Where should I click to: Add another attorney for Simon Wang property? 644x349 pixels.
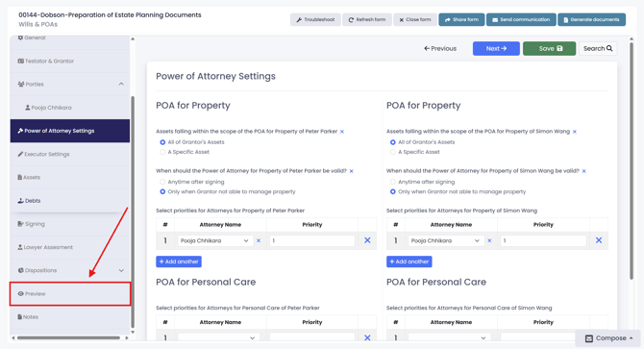pyautogui.click(x=409, y=262)
